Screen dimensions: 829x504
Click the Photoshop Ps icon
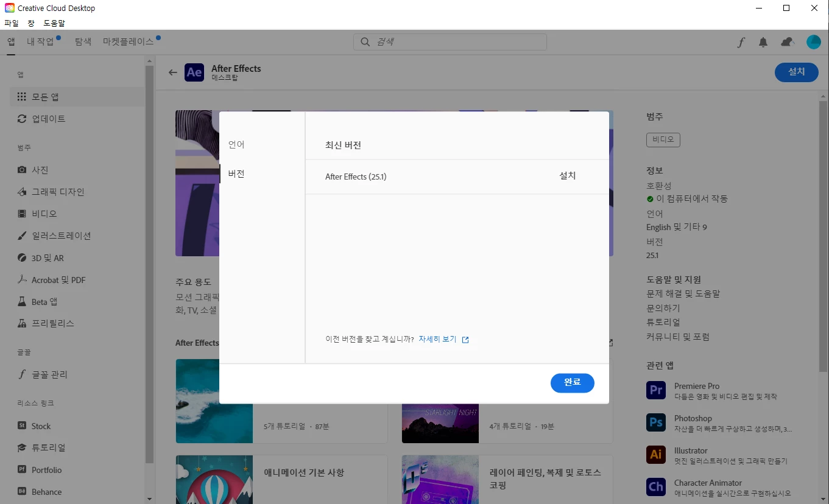coord(656,422)
